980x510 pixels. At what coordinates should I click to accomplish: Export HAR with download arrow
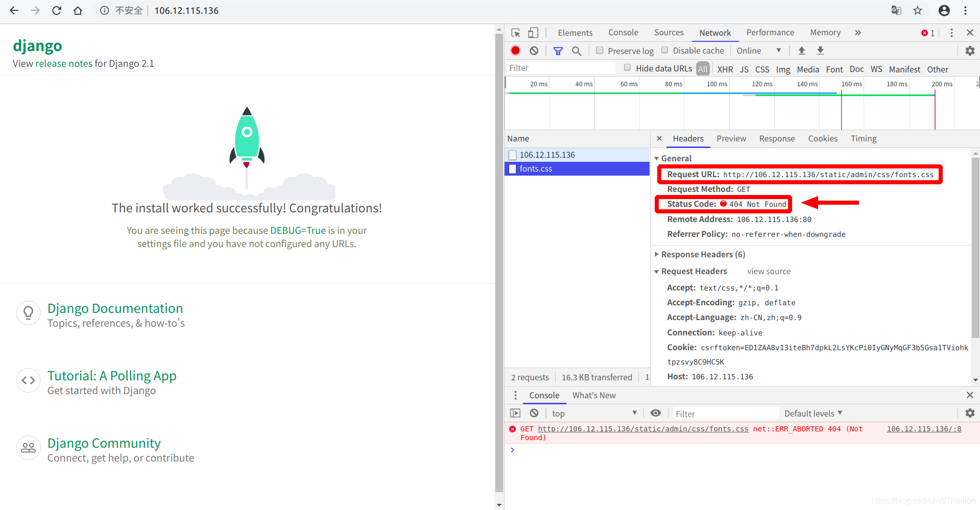[820, 51]
